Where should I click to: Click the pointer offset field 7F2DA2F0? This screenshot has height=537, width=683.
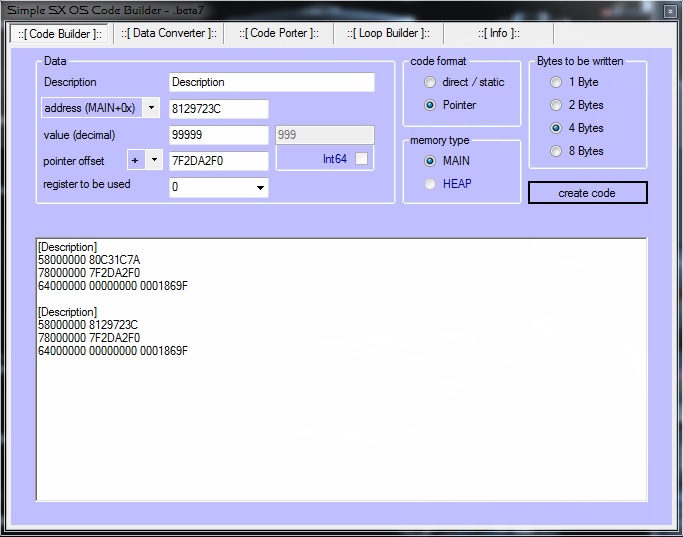coord(219,161)
